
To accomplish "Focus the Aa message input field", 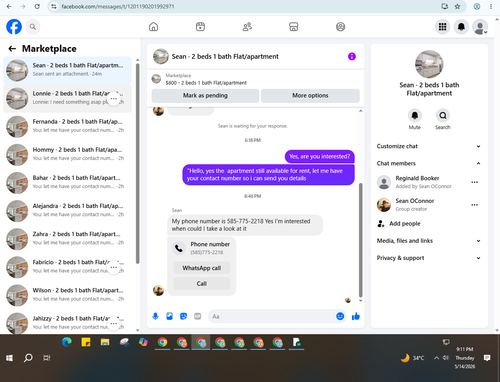I will coord(272,316).
